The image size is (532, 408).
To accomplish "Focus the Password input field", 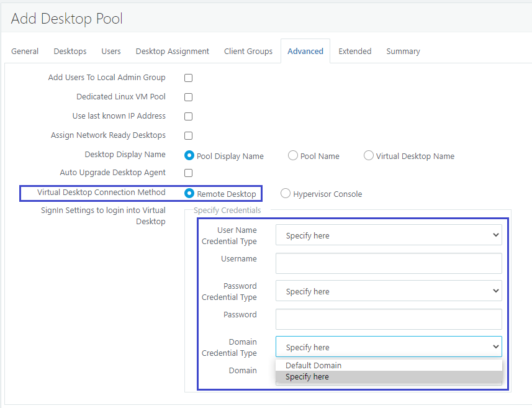I will click(x=389, y=319).
